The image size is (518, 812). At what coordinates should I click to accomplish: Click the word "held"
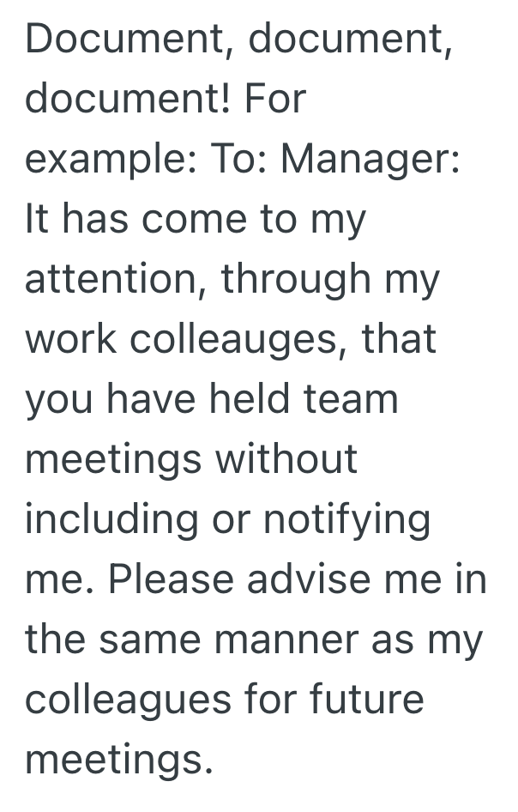coord(262,400)
